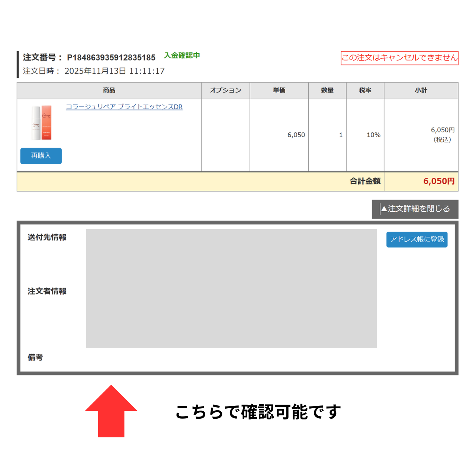Screen dimensions: 476x476
Task: Click the red upward arrow graphic
Action: click(111, 411)
